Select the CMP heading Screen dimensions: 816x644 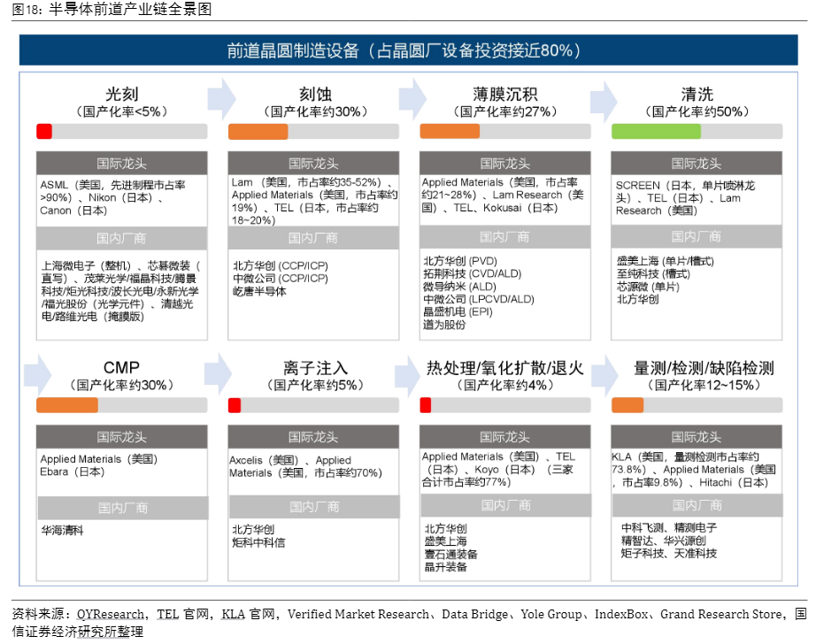tap(121, 367)
